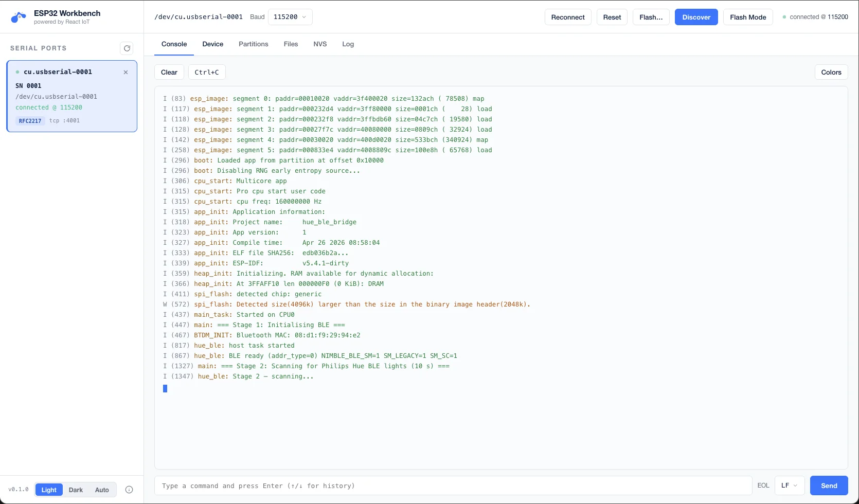Open the Device tab
Viewport: 859px width, 504px height.
click(212, 44)
